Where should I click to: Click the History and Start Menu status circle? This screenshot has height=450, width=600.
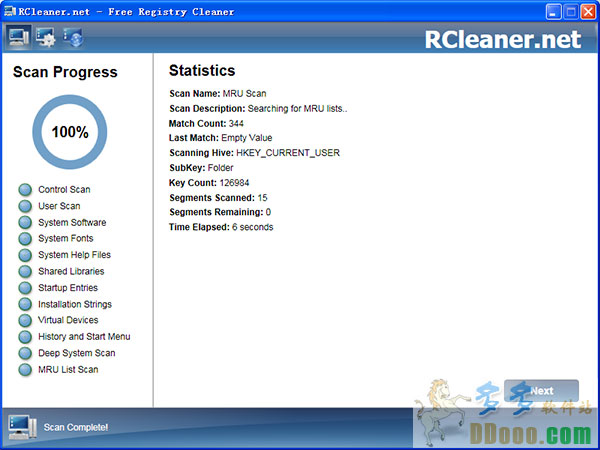pyautogui.click(x=25, y=337)
